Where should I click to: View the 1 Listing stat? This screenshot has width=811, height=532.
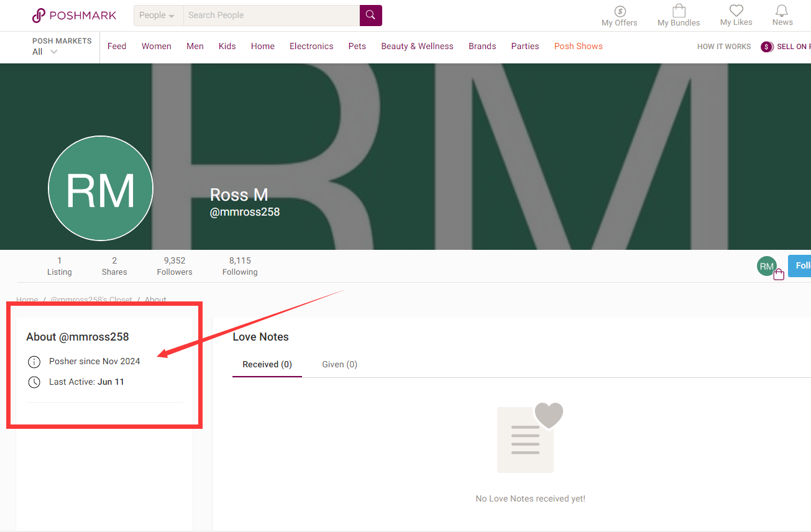pyautogui.click(x=60, y=266)
